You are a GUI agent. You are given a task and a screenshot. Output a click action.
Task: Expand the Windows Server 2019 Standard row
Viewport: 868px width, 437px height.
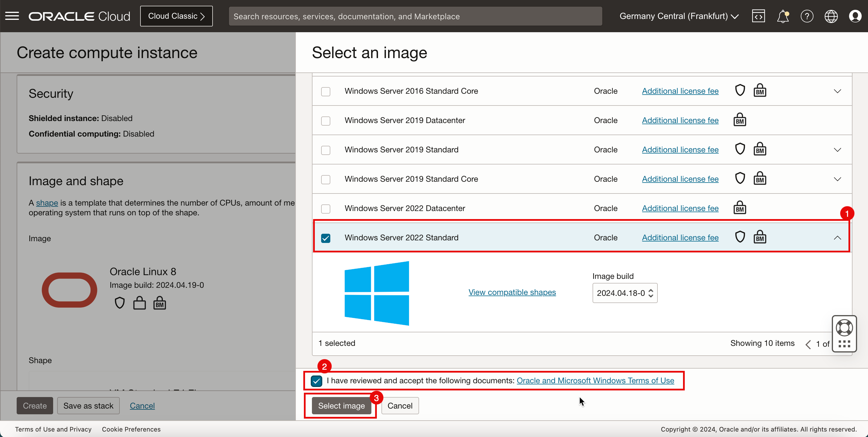point(837,150)
